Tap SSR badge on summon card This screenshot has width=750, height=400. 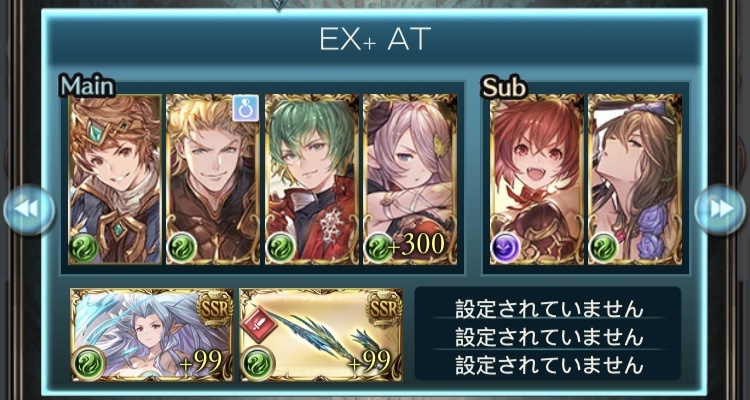tap(214, 309)
